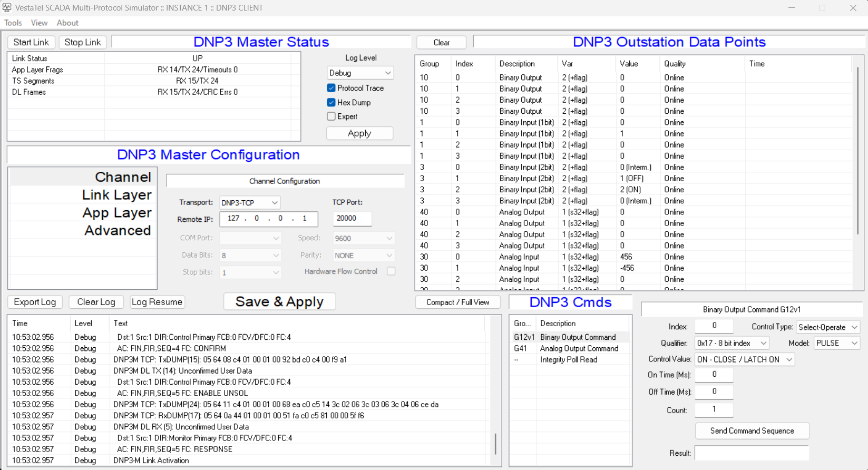Open the Log Level dropdown
Viewport: 868px width, 470px height.
pyautogui.click(x=360, y=73)
